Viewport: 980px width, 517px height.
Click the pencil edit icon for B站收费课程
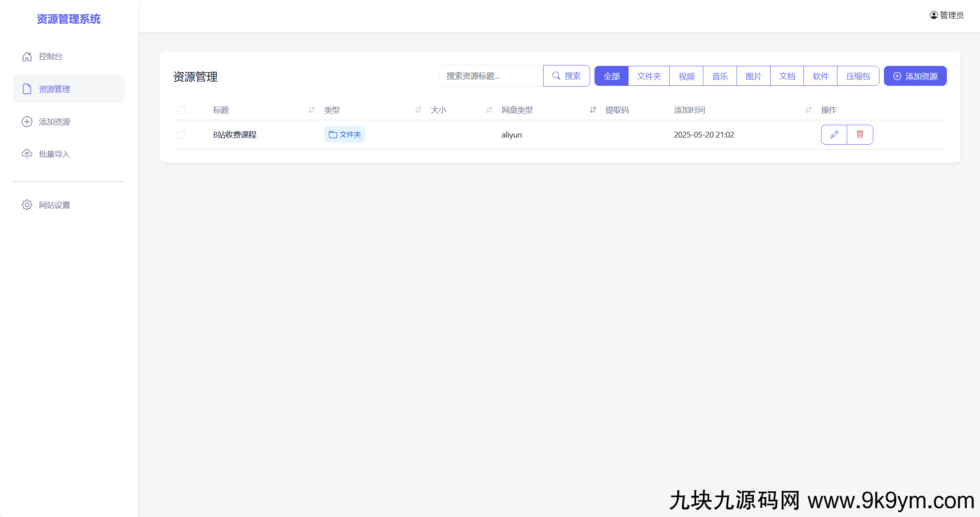(x=834, y=134)
